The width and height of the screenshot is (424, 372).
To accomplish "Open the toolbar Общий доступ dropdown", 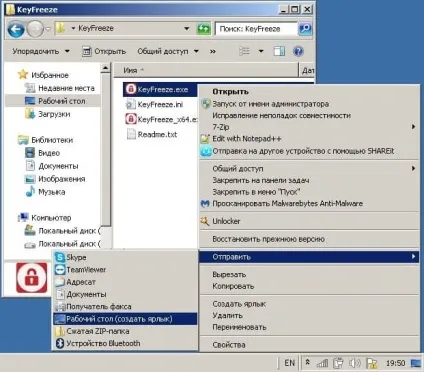I will pos(168,51).
